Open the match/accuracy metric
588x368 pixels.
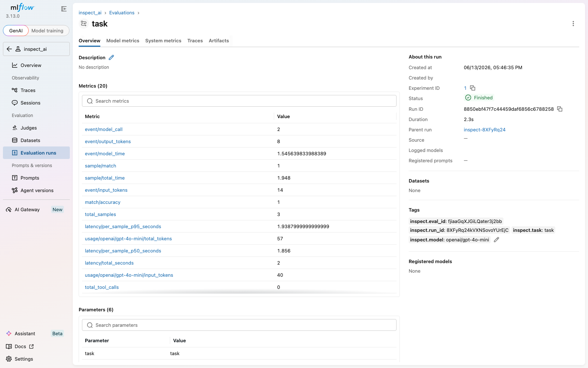pyautogui.click(x=103, y=202)
